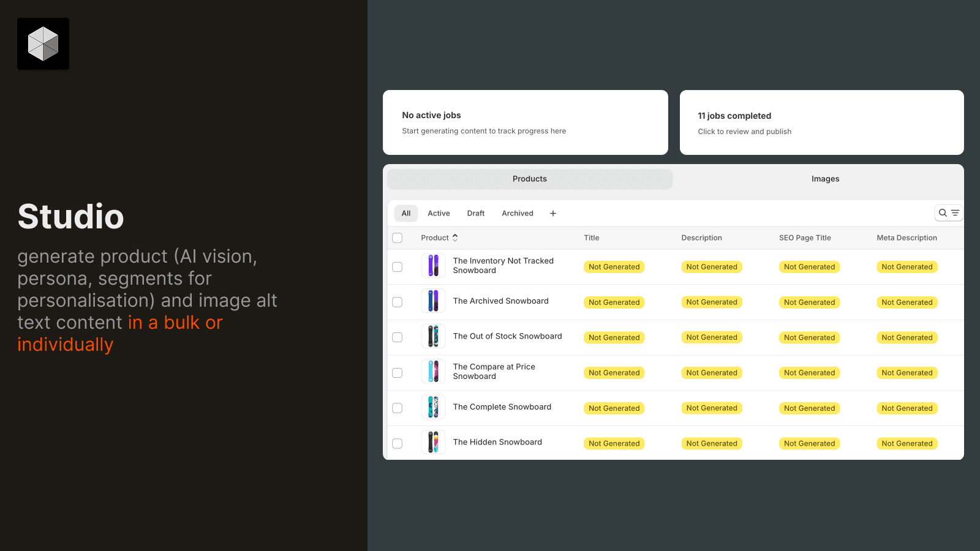The width and height of the screenshot is (980, 551).
Task: Click The Hidden Snowboard name
Action: click(497, 442)
